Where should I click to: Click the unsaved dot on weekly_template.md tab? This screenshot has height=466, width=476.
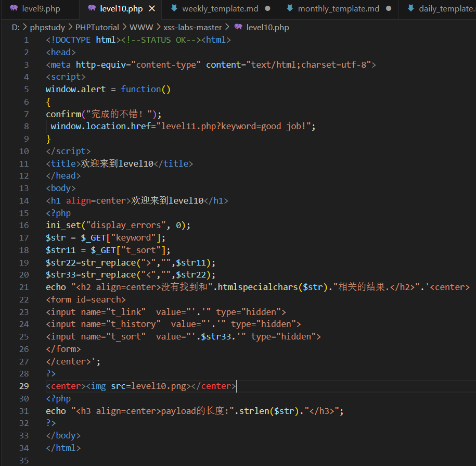[267, 8]
